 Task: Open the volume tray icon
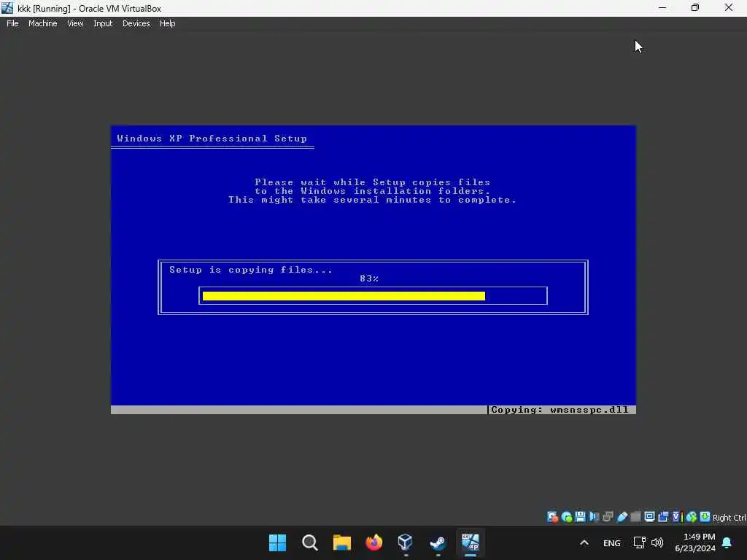[x=657, y=542]
